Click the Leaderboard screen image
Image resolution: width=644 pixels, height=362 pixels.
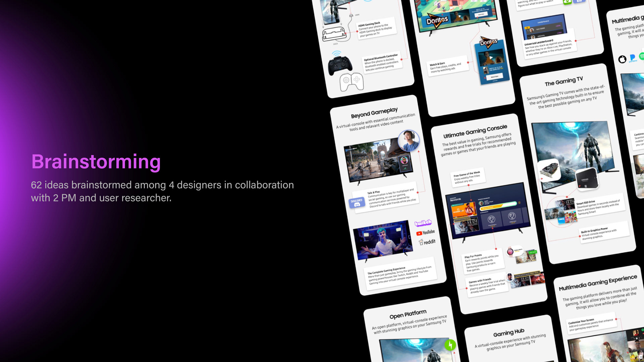543,27
